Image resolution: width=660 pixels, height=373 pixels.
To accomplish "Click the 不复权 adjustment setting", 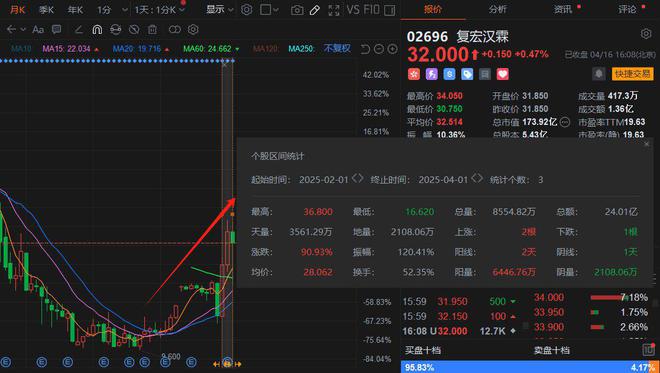I will (x=337, y=49).
